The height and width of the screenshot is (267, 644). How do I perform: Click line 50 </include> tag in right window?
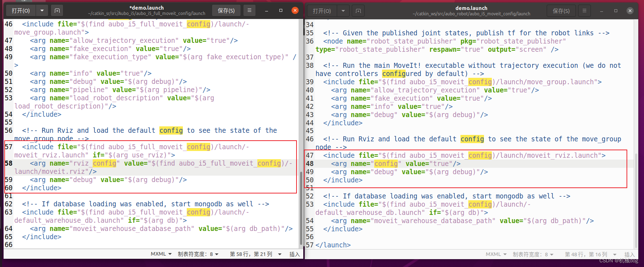(x=343, y=180)
